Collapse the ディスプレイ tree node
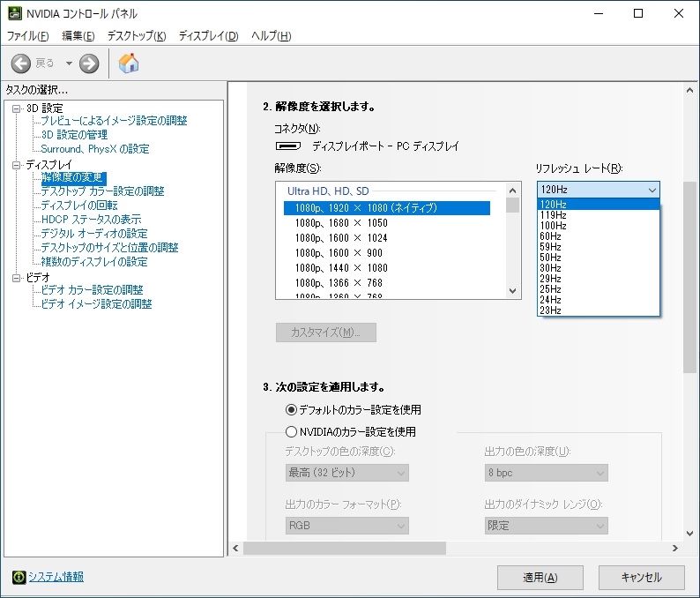 (17, 165)
